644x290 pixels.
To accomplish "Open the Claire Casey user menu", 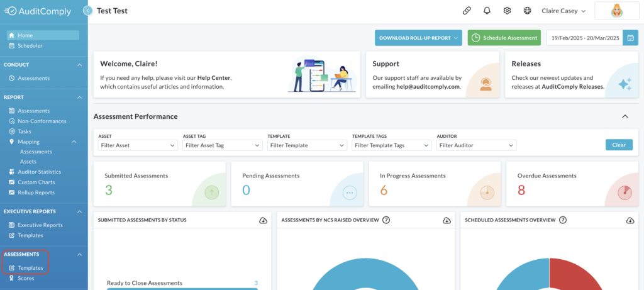I will point(563,11).
